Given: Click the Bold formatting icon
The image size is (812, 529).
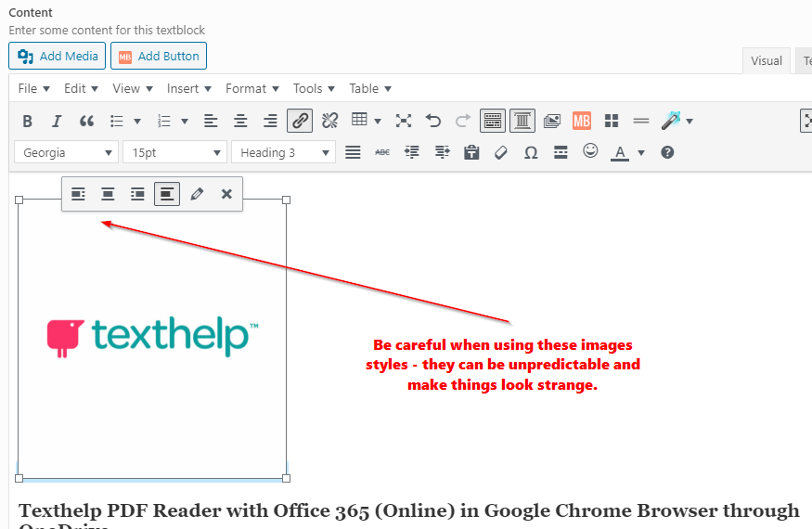Looking at the screenshot, I should pos(28,122).
